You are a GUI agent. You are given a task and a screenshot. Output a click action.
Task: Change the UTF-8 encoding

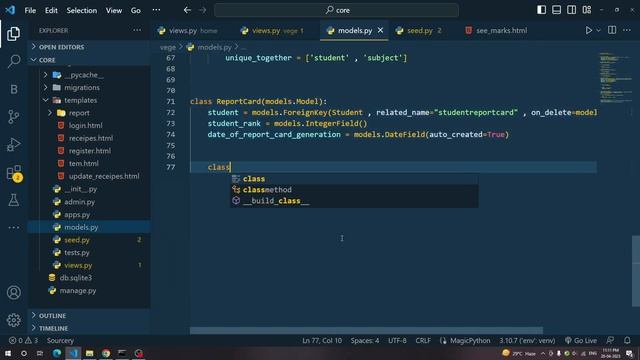397,340
